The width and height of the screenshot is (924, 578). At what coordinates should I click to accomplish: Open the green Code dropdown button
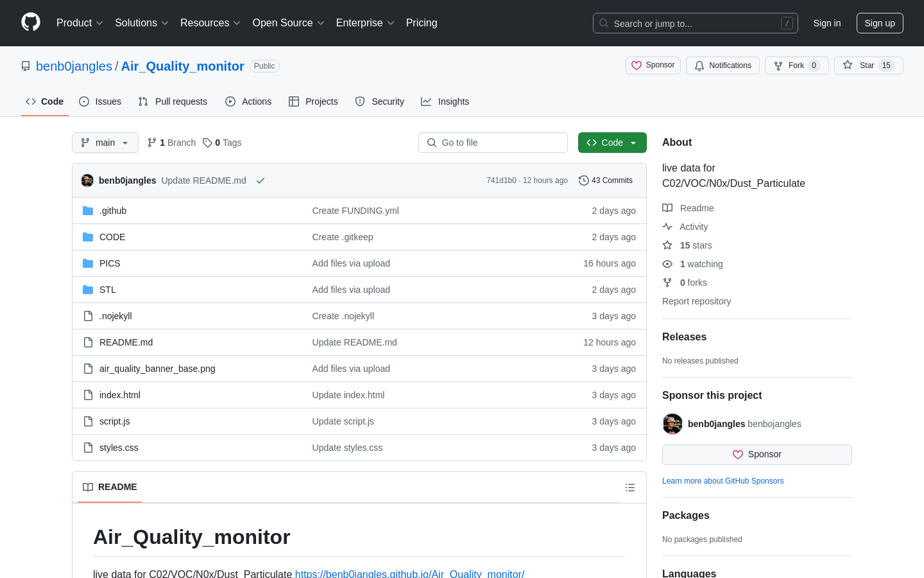pyautogui.click(x=612, y=143)
